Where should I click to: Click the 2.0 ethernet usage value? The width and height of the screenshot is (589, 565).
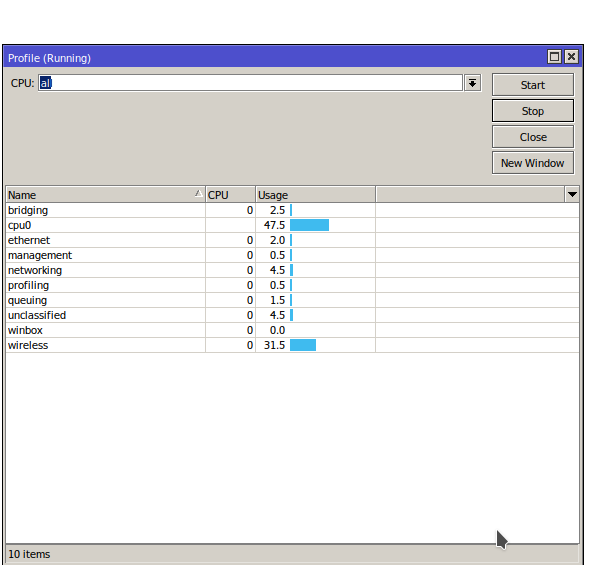(x=277, y=240)
